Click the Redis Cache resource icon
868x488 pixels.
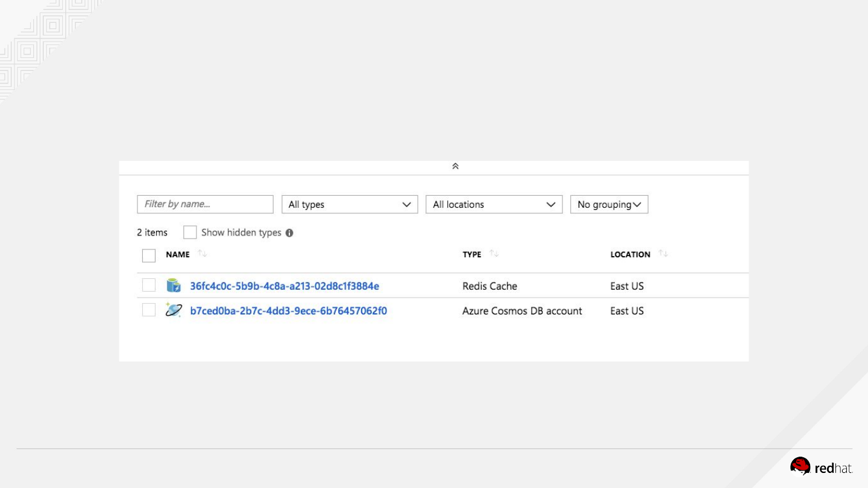pyautogui.click(x=174, y=286)
